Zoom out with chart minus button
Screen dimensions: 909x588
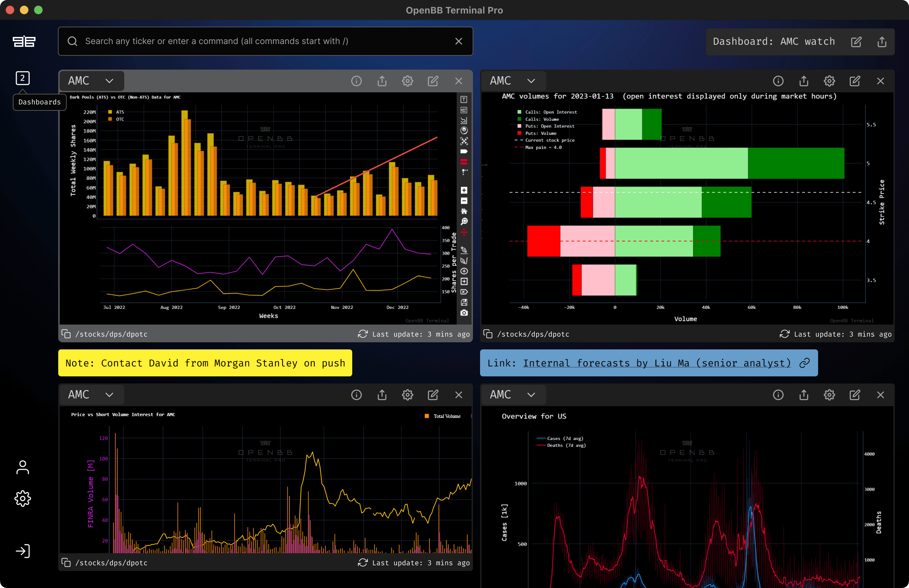tap(464, 201)
